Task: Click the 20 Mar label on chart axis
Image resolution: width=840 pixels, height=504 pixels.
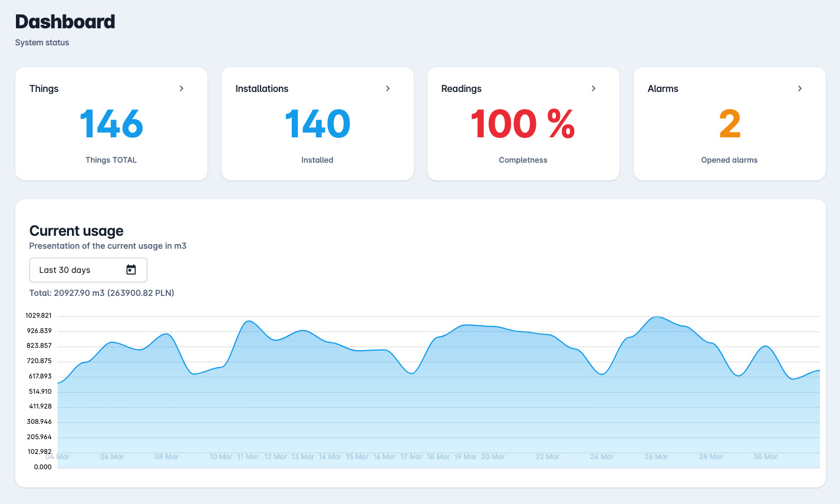Action: (493, 457)
